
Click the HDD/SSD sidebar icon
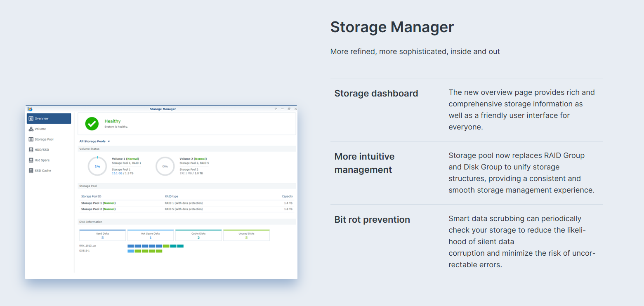pos(31,150)
